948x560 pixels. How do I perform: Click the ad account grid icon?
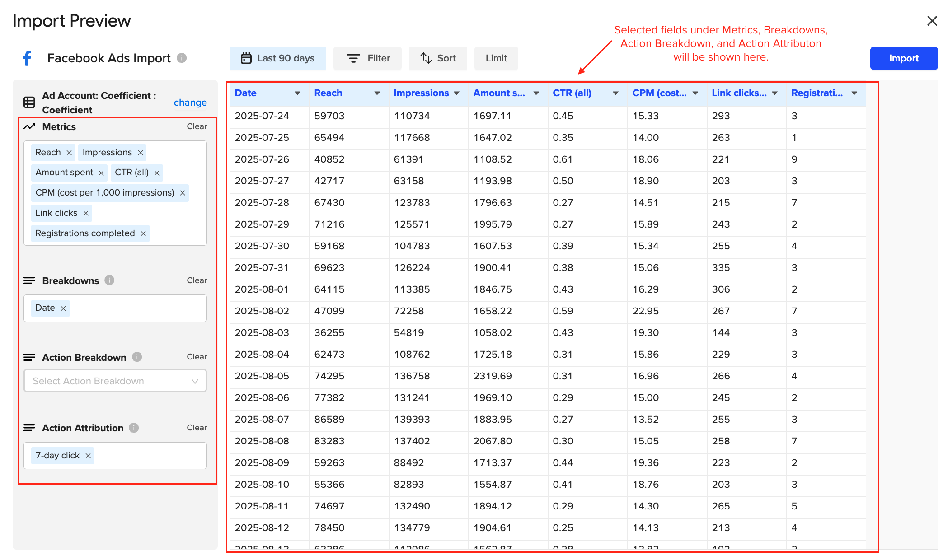click(29, 102)
